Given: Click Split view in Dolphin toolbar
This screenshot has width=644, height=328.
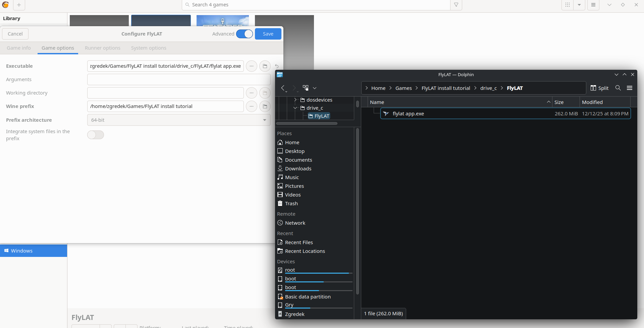Looking at the screenshot, I should 599,88.
